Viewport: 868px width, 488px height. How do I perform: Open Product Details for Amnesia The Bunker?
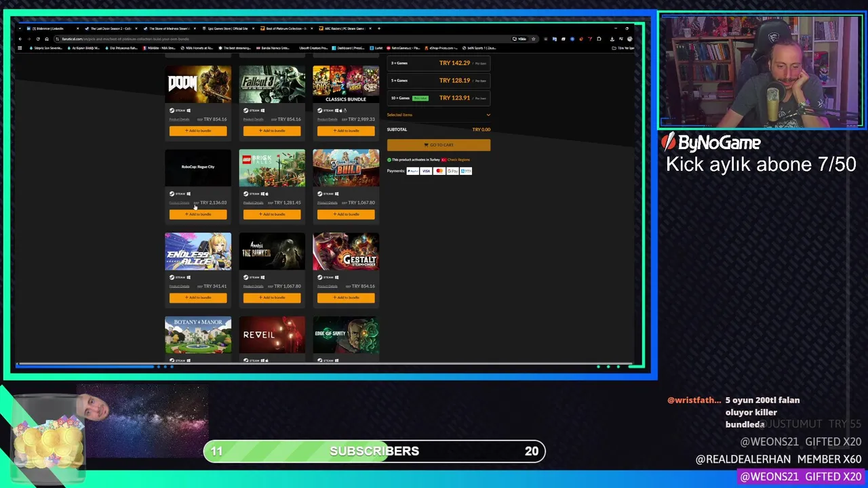click(x=253, y=286)
